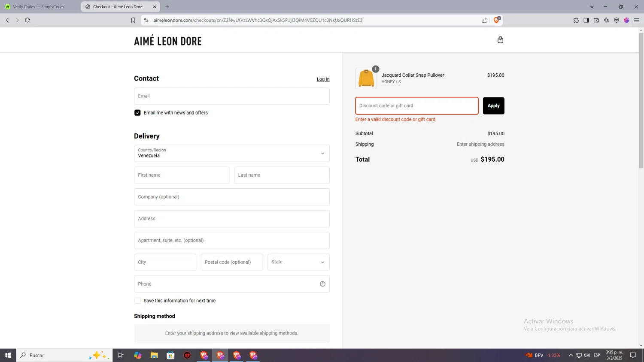Click the browser forward arrow
This screenshot has height=362, width=644.
pos(17,20)
